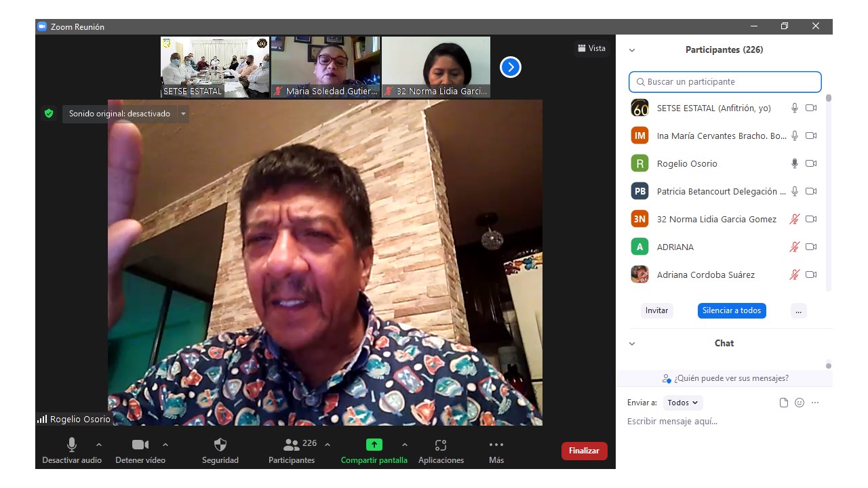The height and width of the screenshot is (488, 868).
Task: Open arrow menu beside Participantes toolbar button
Action: (x=328, y=445)
